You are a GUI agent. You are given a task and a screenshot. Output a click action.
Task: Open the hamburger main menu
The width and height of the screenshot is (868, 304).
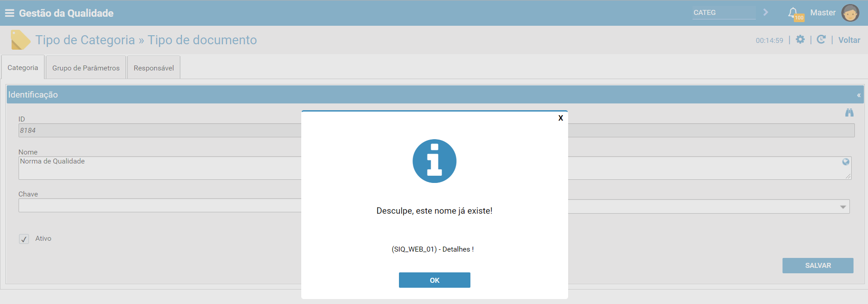click(9, 13)
